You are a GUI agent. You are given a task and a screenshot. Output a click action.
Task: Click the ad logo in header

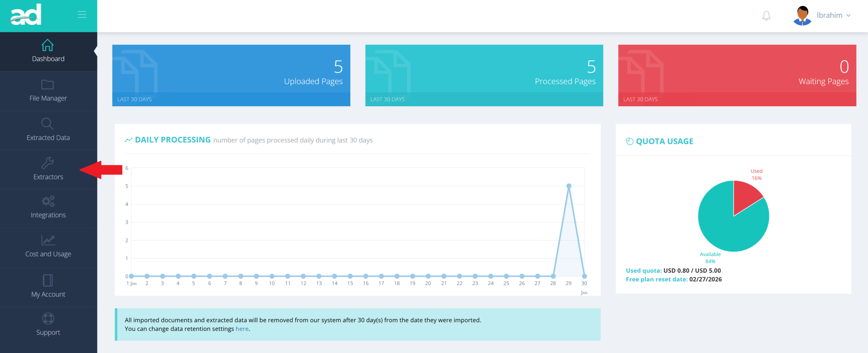click(x=26, y=15)
